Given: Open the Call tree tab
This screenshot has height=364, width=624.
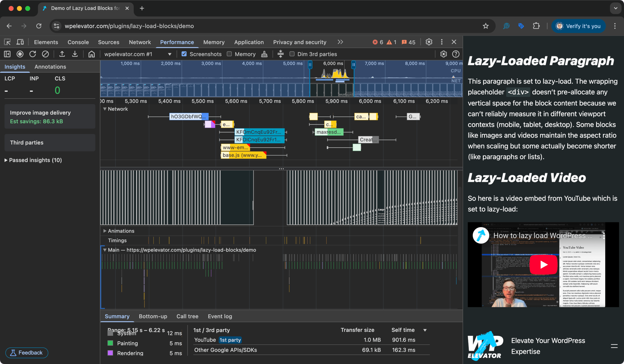Looking at the screenshot, I should point(187,316).
